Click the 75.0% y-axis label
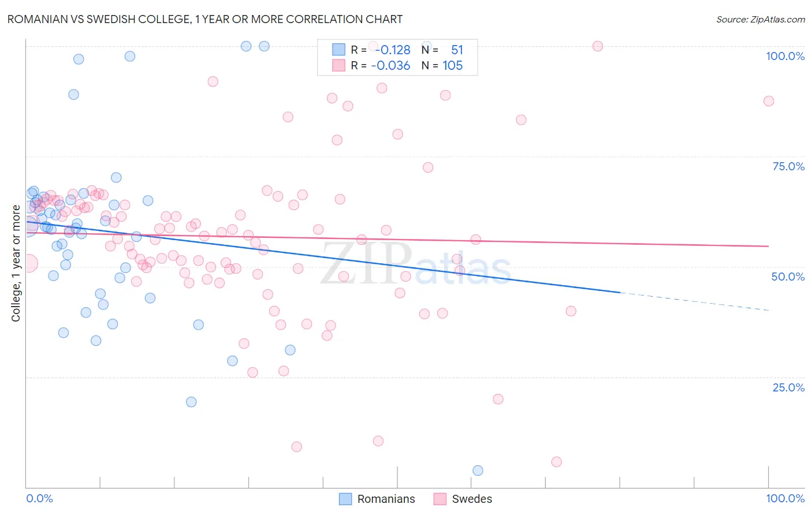Screen dimensions: 812x515 pyautogui.click(x=788, y=166)
